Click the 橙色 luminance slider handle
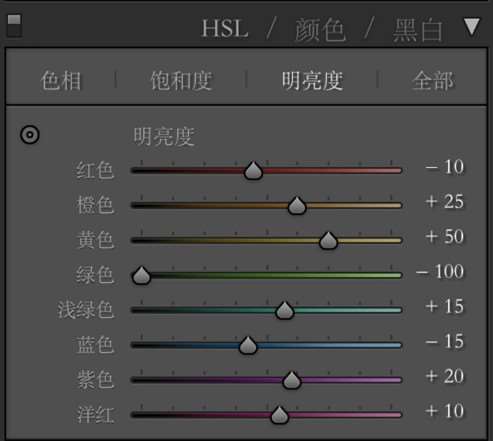The image size is (493, 441). (x=297, y=205)
